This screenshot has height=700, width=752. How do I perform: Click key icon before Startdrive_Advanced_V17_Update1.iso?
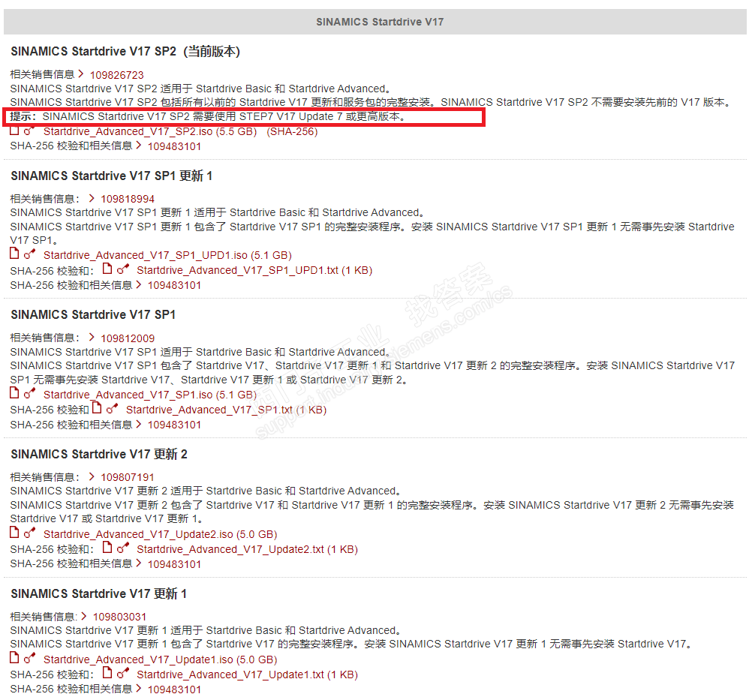(x=29, y=659)
